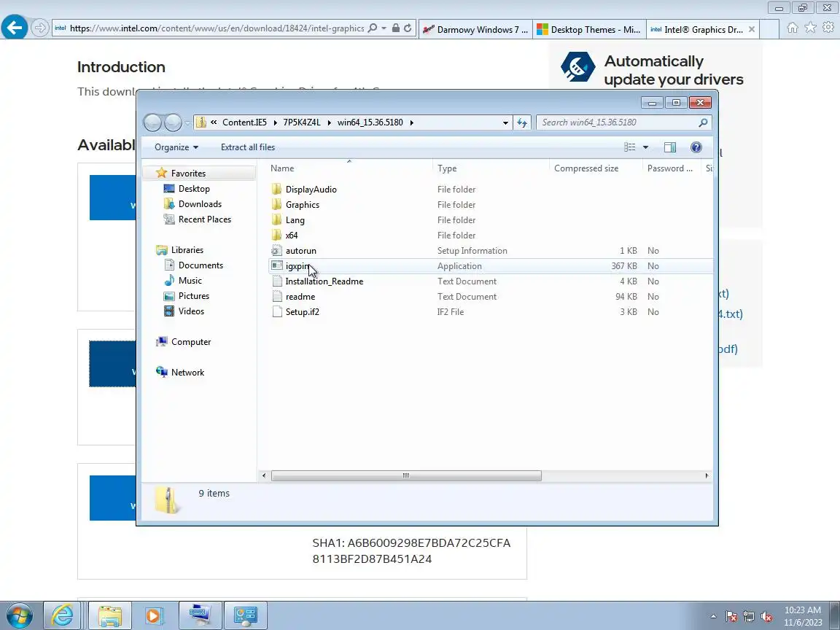
Task: Open a new browser tab
Action: pyautogui.click(x=769, y=29)
